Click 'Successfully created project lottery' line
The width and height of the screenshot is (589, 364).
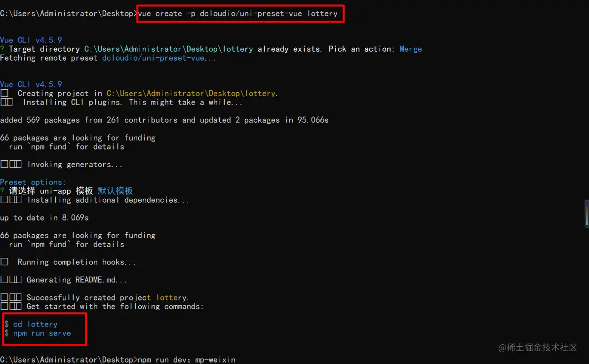click(x=95, y=297)
